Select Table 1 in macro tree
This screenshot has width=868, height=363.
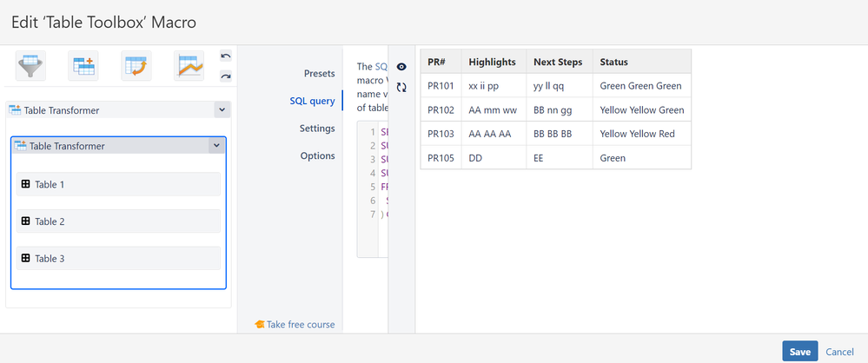118,184
